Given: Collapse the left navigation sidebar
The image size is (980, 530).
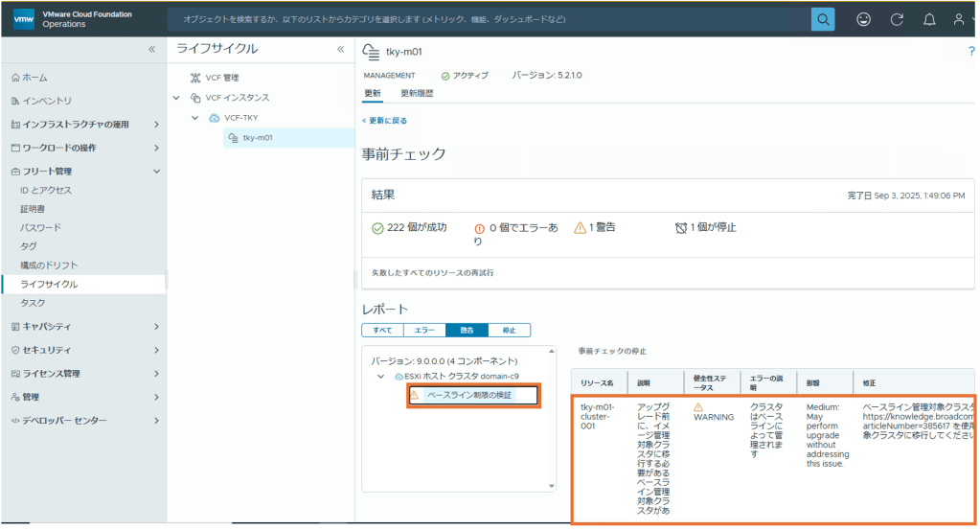Looking at the screenshot, I should [152, 49].
